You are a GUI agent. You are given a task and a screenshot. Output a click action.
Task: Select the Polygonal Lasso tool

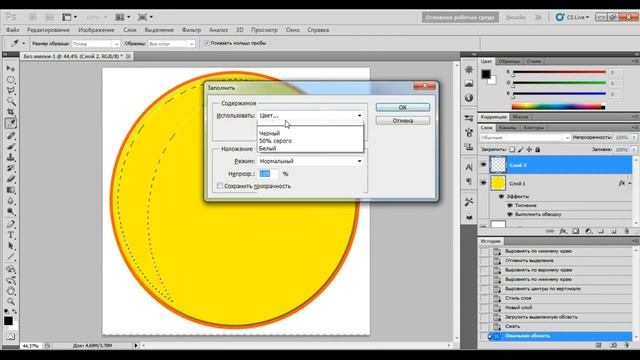[11, 90]
